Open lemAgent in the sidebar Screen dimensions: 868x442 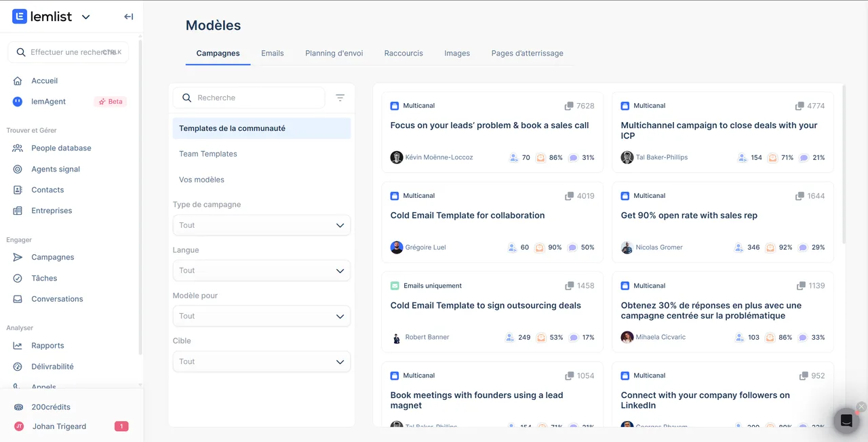(x=48, y=102)
